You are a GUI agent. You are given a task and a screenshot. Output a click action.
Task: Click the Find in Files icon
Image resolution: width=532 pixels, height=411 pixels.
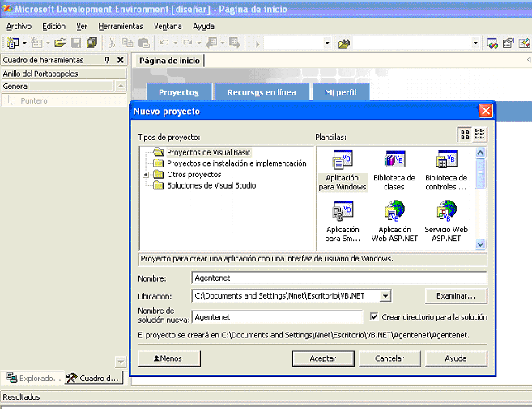click(344, 44)
